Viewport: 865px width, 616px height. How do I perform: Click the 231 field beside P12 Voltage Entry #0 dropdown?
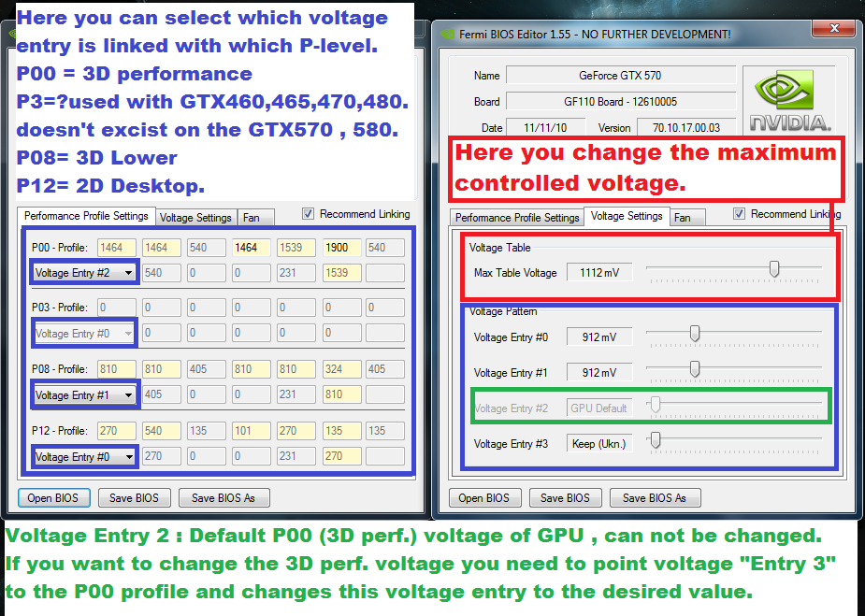[x=296, y=456]
